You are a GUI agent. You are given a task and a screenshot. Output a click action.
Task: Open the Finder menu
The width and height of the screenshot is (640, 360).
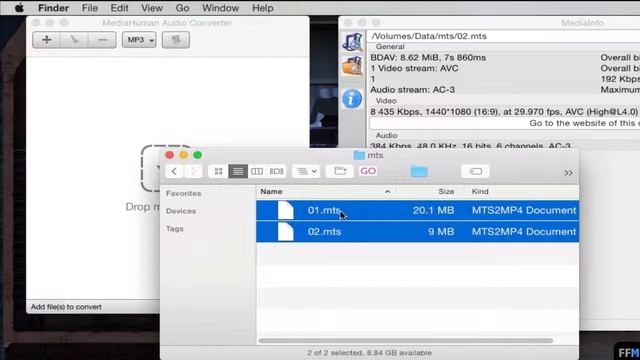[53, 8]
